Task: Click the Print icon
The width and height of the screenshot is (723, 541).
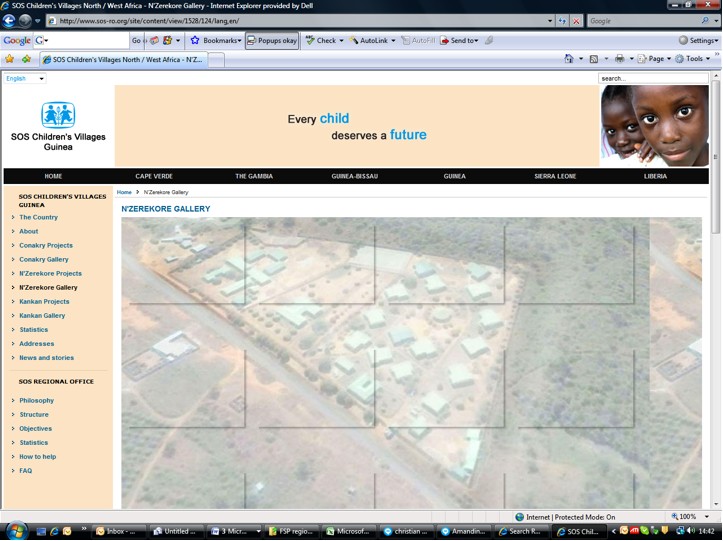Action: (619, 59)
